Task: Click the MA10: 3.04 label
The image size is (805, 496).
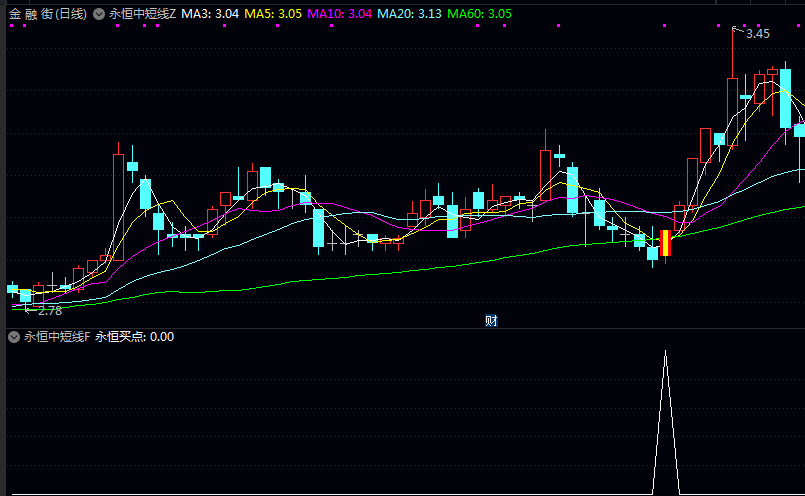Action: click(x=339, y=14)
